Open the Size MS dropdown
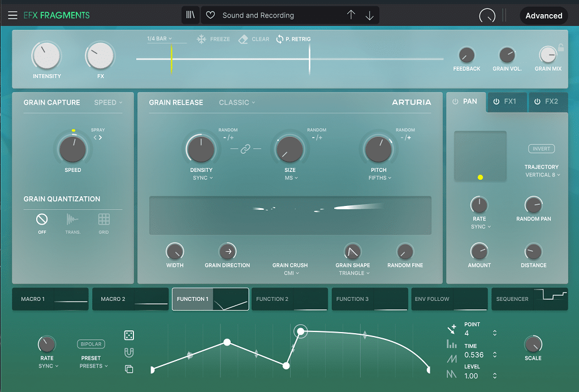The height and width of the screenshot is (392, 579). 291,178
